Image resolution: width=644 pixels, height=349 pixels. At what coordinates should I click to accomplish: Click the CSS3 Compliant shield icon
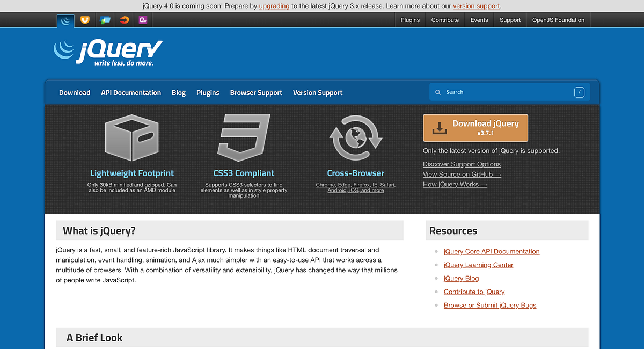click(x=243, y=137)
